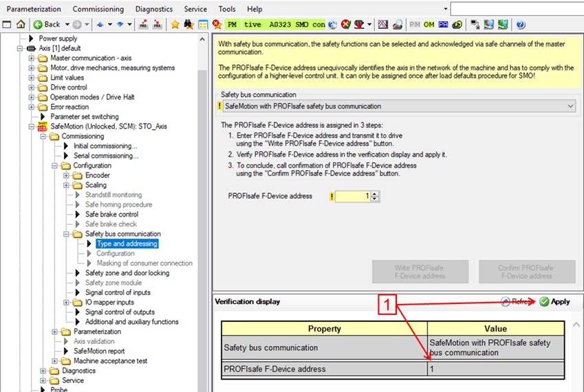Click the grey Forward arrow icon
Viewport: 584px width, 392px height.
click(77, 25)
